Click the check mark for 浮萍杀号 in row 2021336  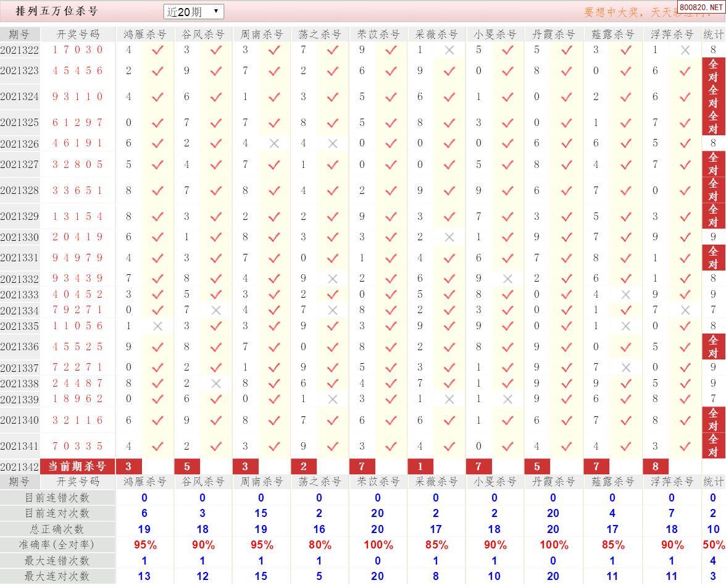[x=685, y=346]
